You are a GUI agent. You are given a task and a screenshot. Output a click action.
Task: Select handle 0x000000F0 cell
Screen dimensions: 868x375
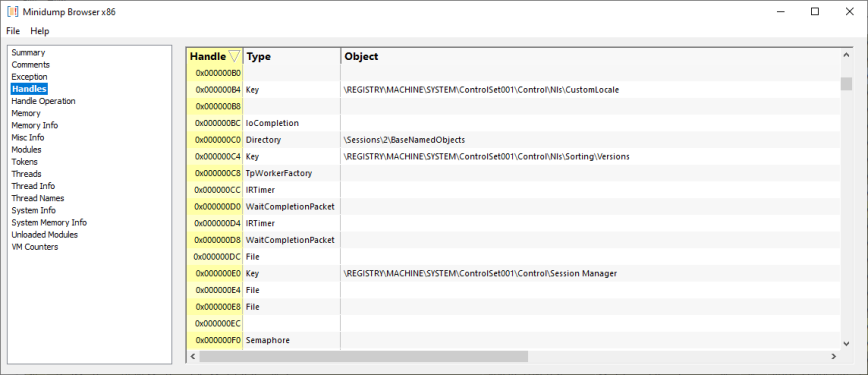[x=215, y=340]
